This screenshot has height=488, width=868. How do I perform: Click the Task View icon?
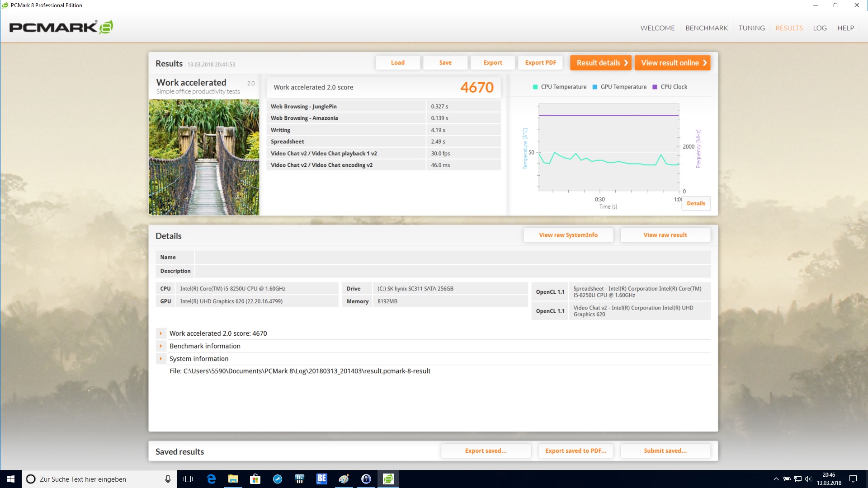(x=188, y=479)
